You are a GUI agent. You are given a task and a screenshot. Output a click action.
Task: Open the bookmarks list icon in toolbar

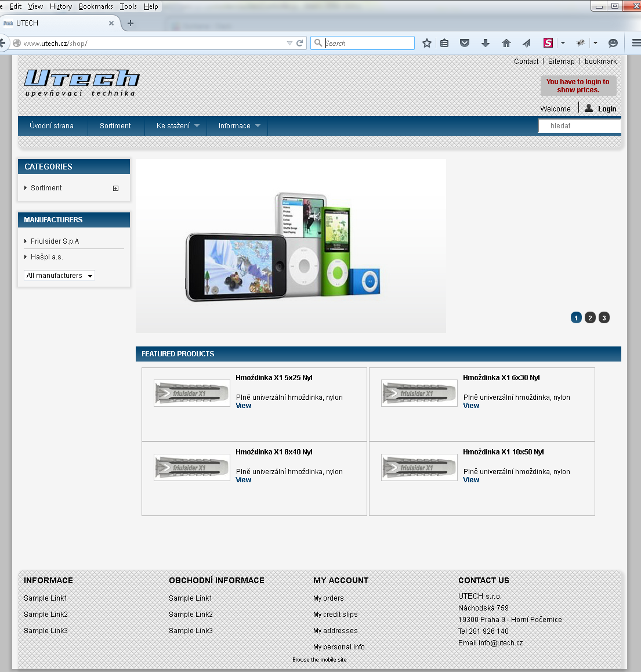444,43
